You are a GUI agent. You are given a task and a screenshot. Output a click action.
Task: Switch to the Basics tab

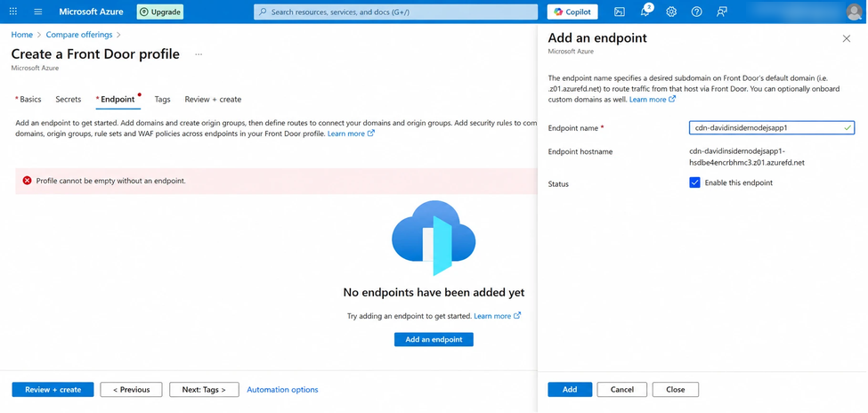pyautogui.click(x=28, y=99)
